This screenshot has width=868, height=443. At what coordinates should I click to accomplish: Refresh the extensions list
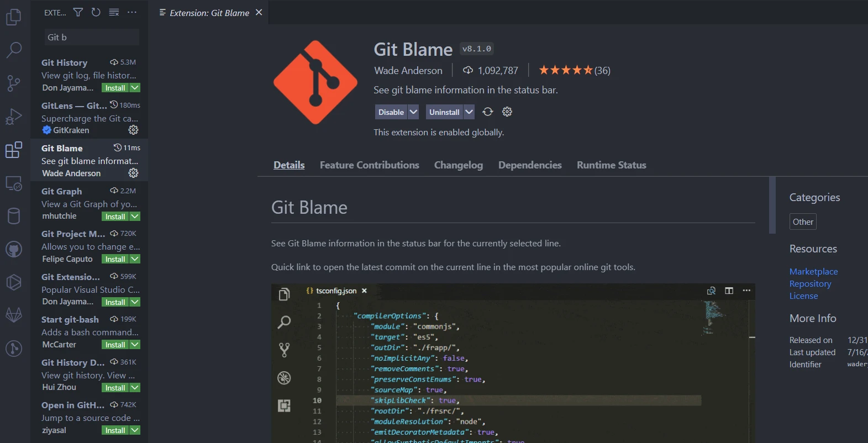pyautogui.click(x=96, y=12)
